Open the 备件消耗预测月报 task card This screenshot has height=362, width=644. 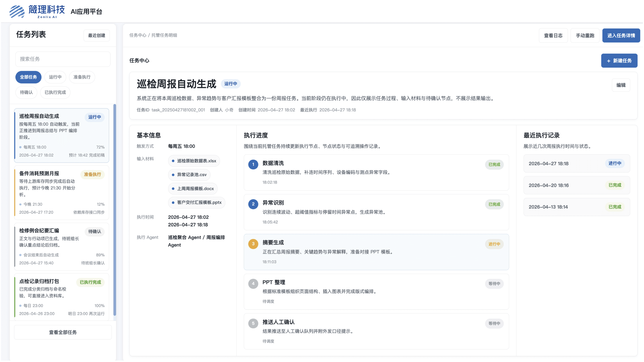62,193
